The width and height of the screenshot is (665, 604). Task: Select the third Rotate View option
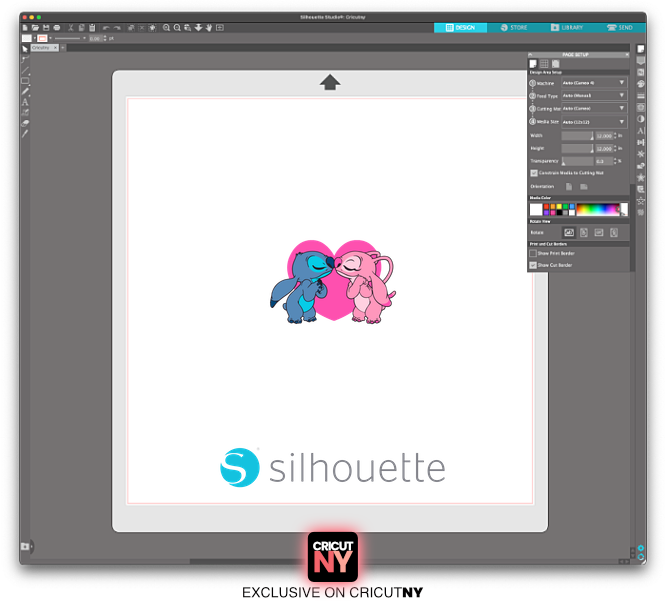pyautogui.click(x=599, y=232)
